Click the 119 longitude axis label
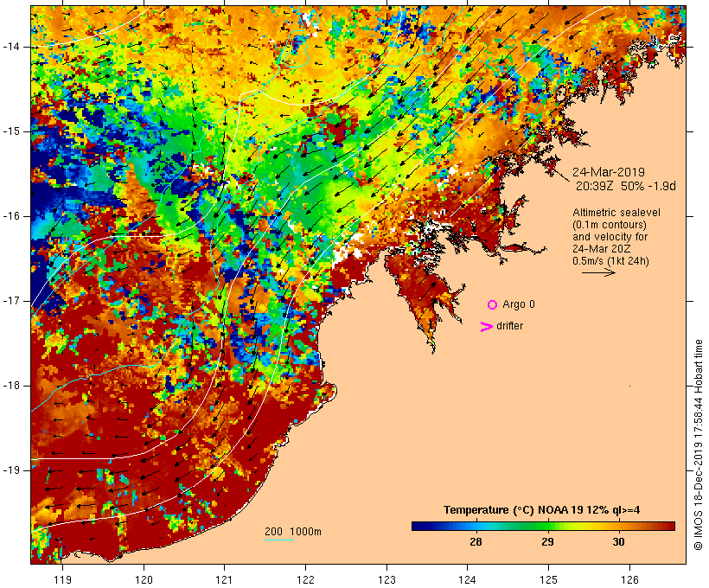 pos(62,579)
